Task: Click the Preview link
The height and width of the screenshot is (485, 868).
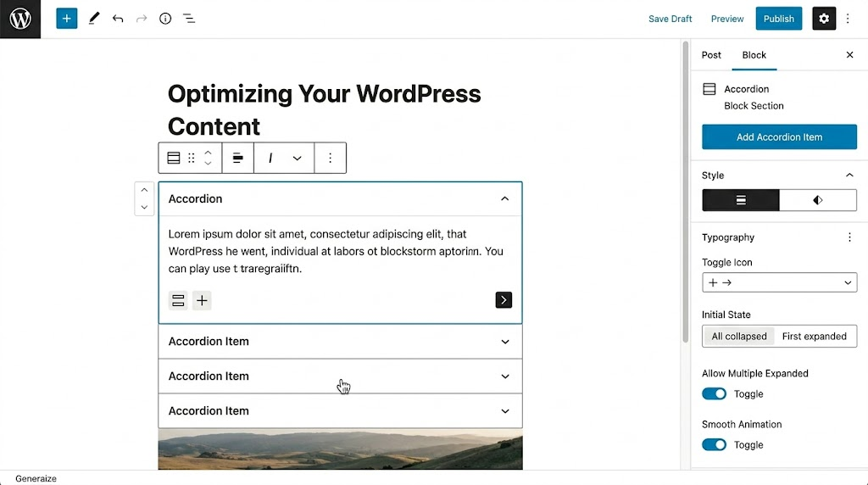Action: click(726, 19)
